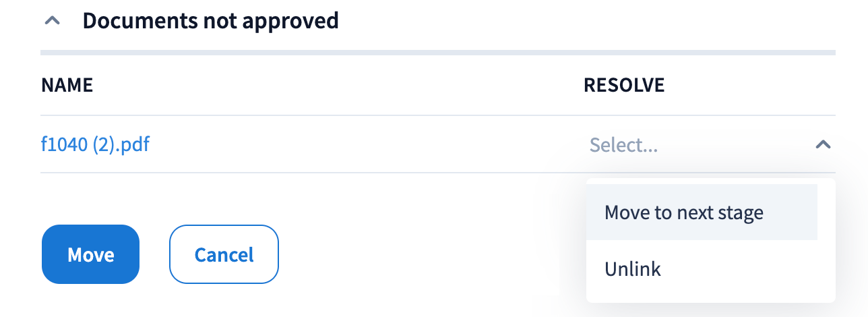Click the Documents not approved heading

[x=210, y=21]
